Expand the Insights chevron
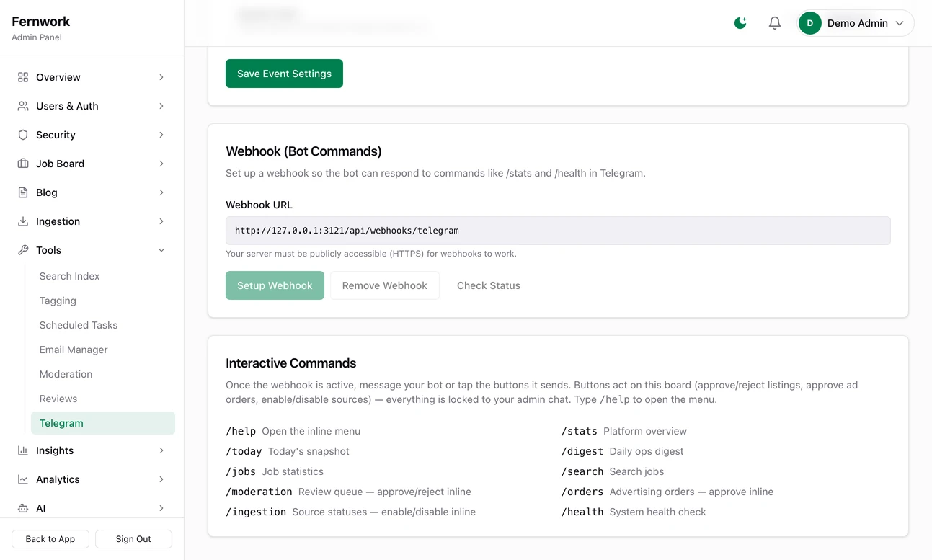This screenshot has height=560, width=932. pos(161,450)
